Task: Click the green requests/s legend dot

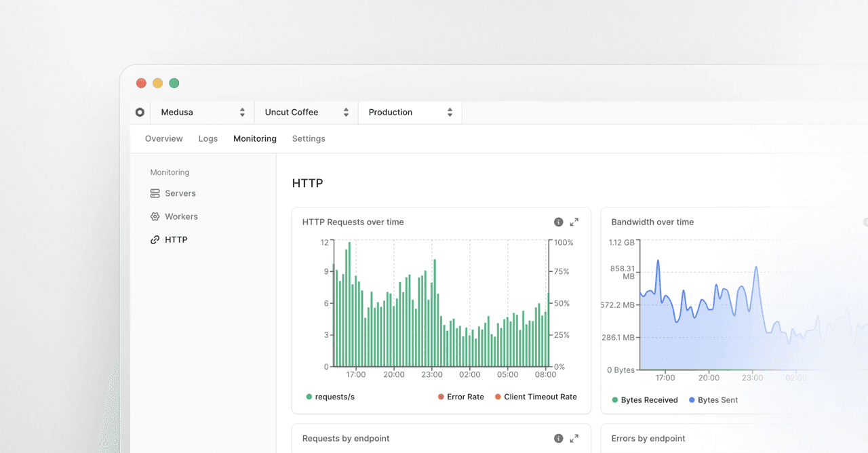Action: pyautogui.click(x=309, y=397)
